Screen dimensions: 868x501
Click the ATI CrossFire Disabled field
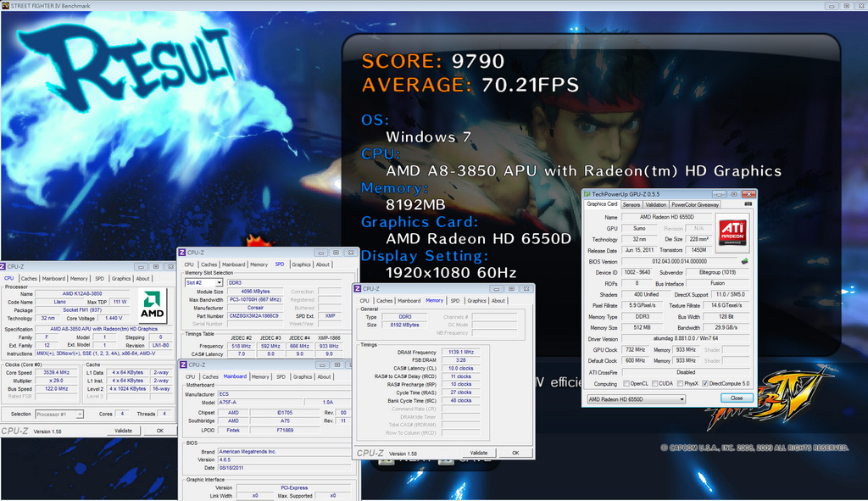pyautogui.click(x=685, y=372)
